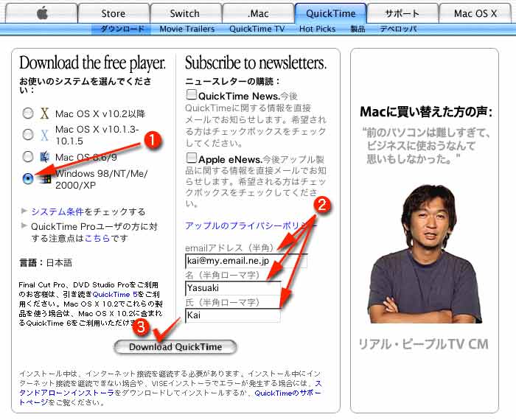Screen dimensions: 516x420
Task: Open the QuickTime tab
Action: 331,13
